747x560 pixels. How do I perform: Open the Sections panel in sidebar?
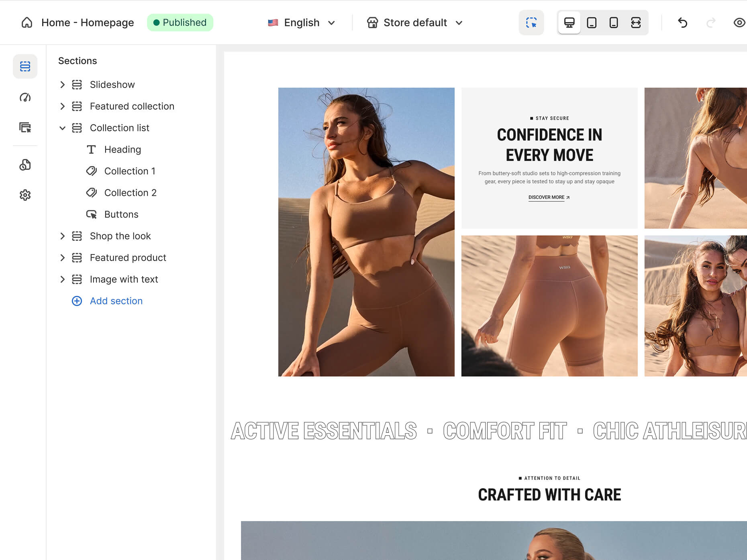(25, 66)
